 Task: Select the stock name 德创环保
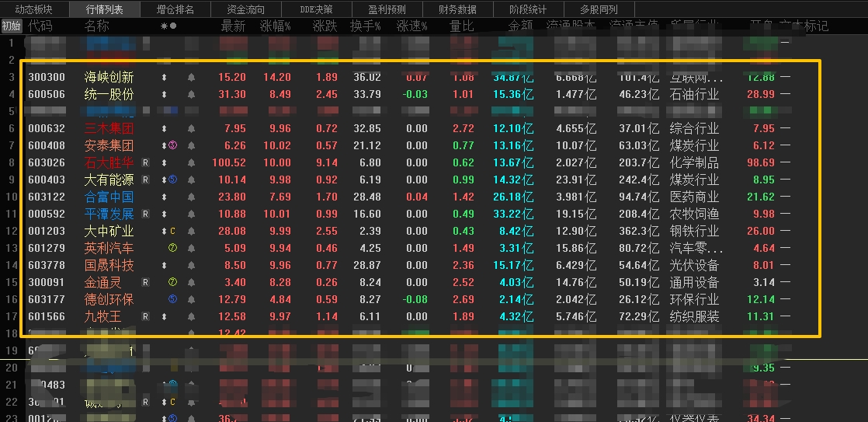(109, 300)
